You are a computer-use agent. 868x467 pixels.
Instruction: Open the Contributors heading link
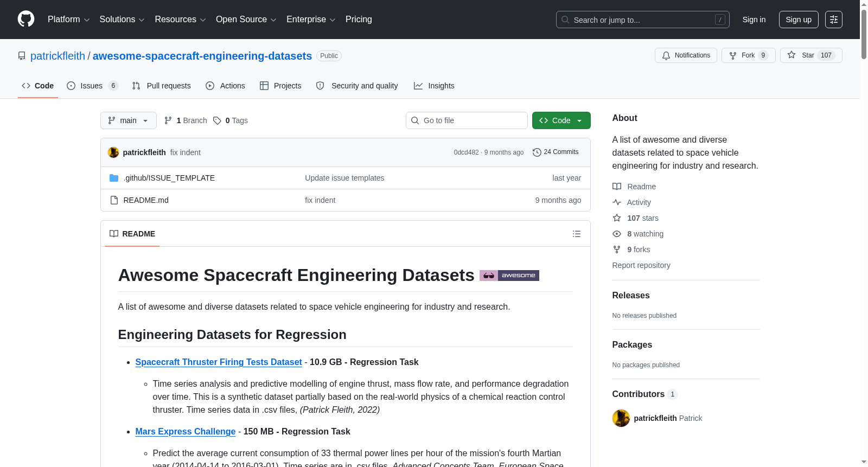(645, 394)
